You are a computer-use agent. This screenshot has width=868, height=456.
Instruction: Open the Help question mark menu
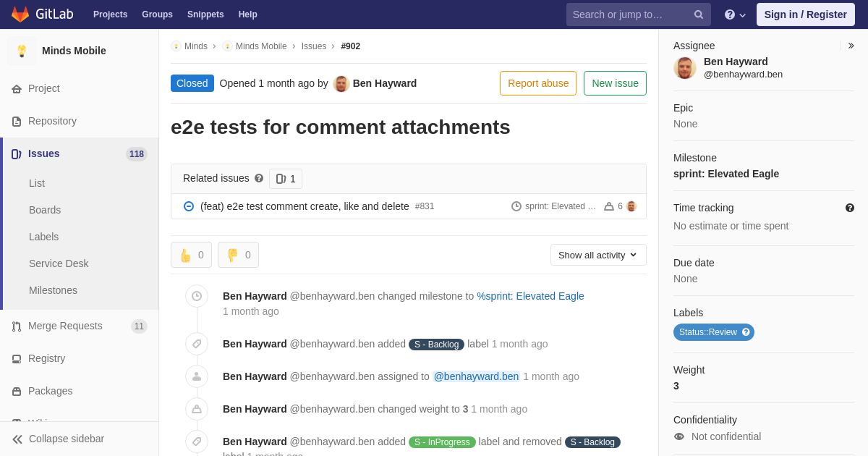coord(735,14)
